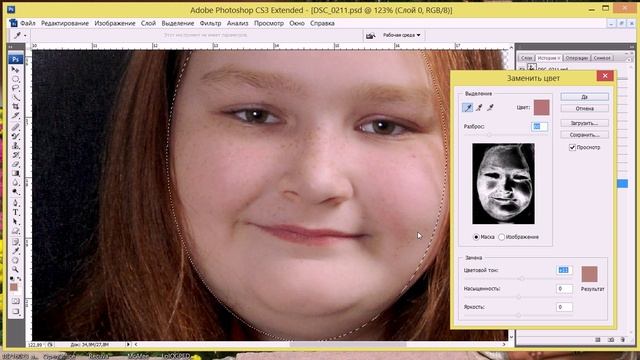The image size is (640, 360).
Task: Click the Результат color swatch
Action: pyautogui.click(x=589, y=274)
